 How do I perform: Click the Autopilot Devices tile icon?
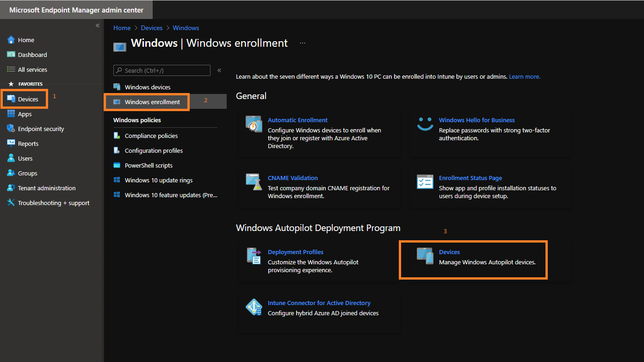coord(425,256)
